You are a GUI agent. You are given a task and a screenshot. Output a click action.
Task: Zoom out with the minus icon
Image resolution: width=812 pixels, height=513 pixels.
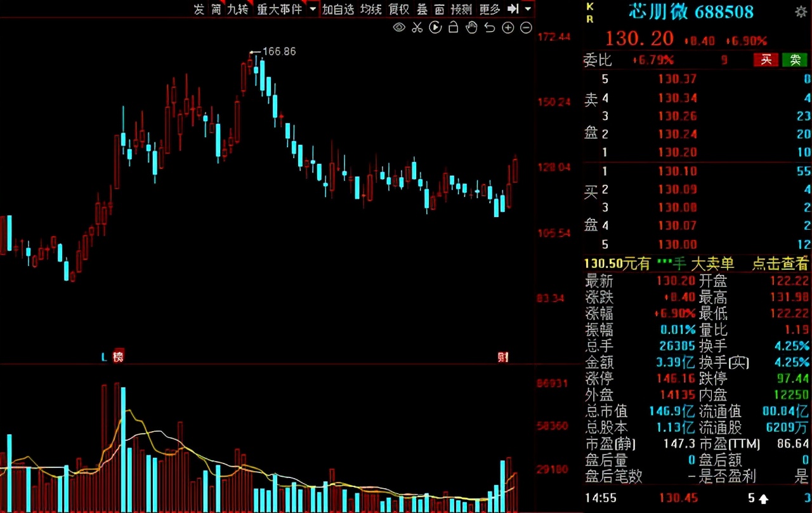(x=526, y=27)
